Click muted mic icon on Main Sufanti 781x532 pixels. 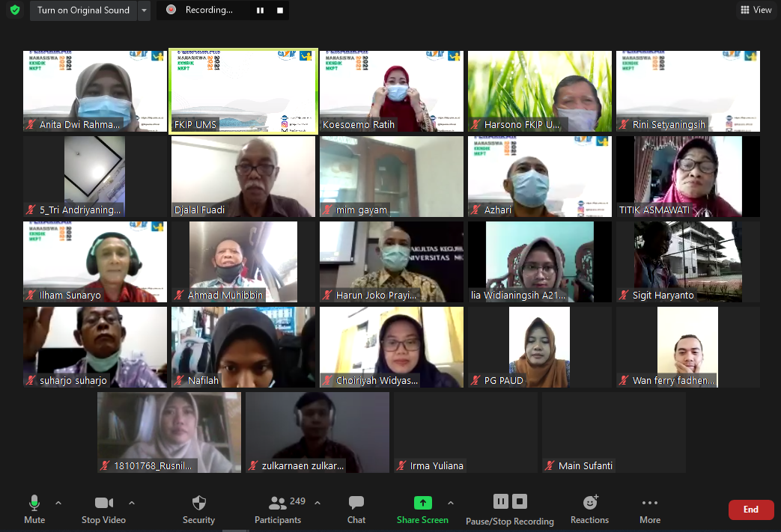pos(550,466)
